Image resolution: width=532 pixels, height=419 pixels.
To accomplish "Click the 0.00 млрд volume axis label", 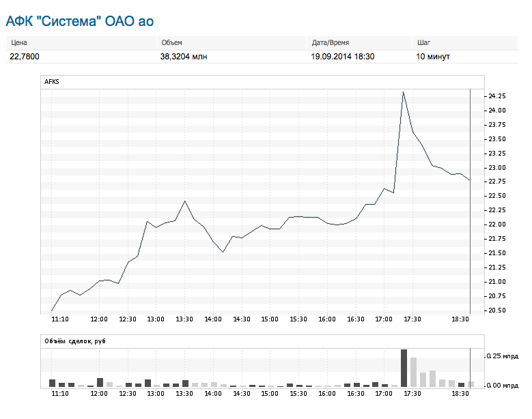I will click(x=503, y=385).
